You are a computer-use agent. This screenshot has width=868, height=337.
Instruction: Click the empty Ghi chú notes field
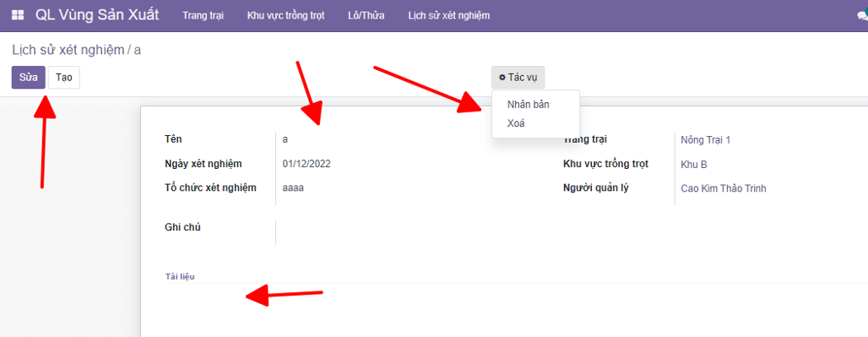click(x=410, y=232)
